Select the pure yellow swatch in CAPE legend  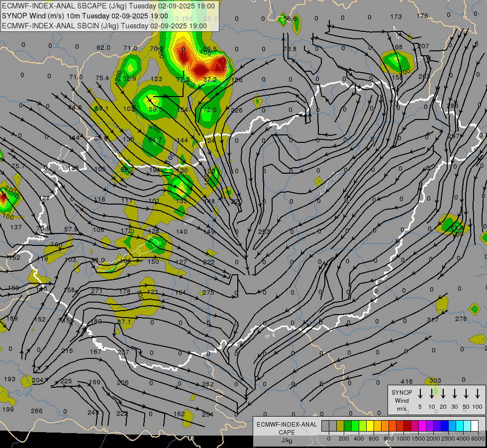(x=370, y=426)
